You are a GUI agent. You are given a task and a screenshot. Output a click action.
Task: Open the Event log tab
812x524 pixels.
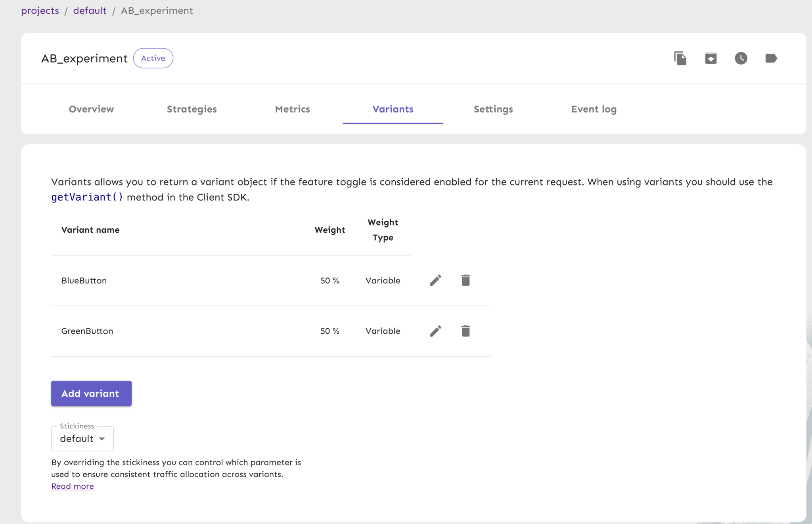(594, 109)
